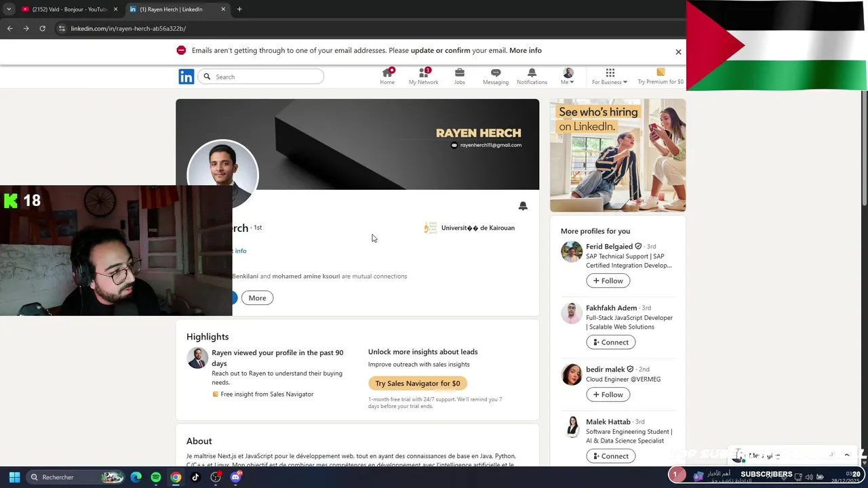This screenshot has height=488, width=868.
Task: Reload the current page
Action: (x=42, y=28)
